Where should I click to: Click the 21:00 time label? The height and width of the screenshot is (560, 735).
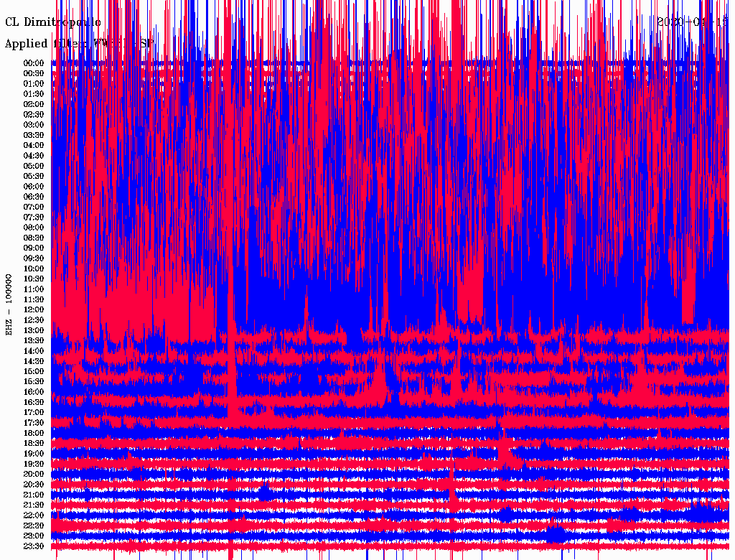pos(34,495)
